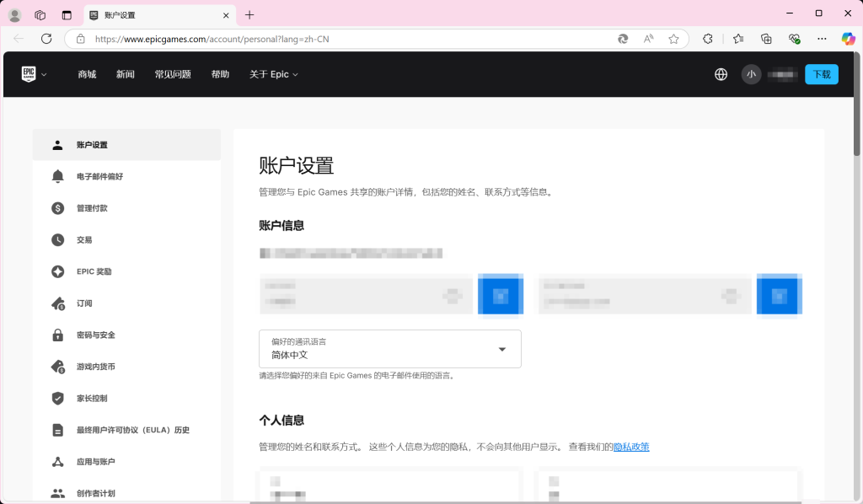Open 应用与账户 apps and accounts

tap(96, 462)
